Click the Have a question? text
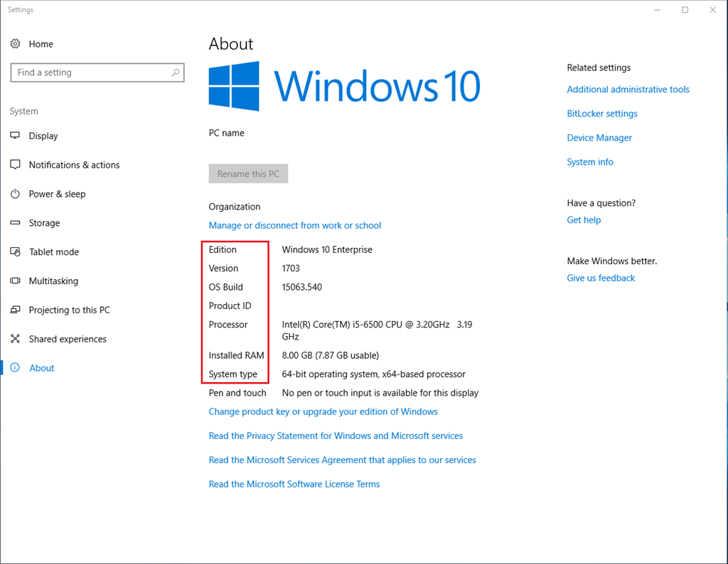 click(x=601, y=203)
